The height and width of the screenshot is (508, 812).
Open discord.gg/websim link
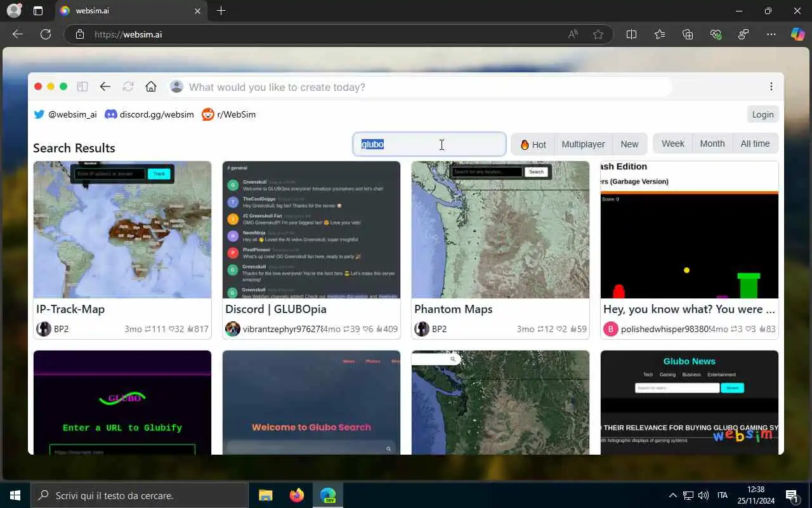coord(149,114)
